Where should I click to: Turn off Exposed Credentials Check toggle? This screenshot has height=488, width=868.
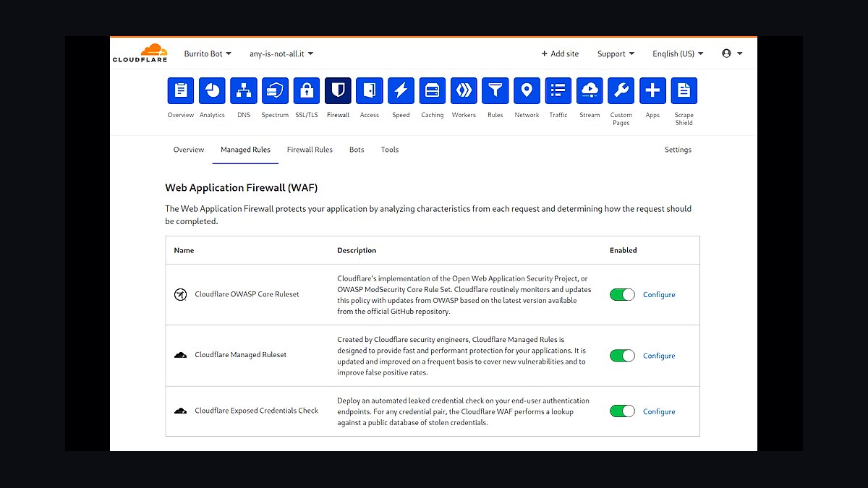pos(622,411)
